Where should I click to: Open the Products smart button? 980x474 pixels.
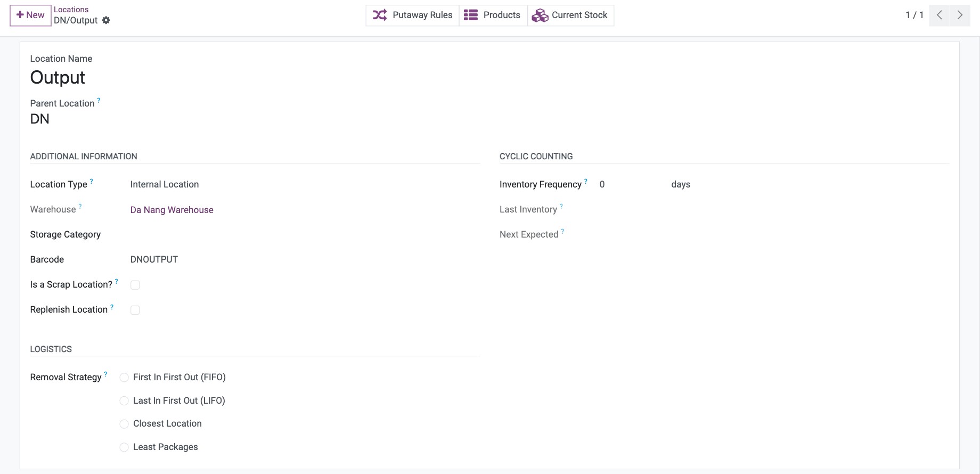coord(493,15)
